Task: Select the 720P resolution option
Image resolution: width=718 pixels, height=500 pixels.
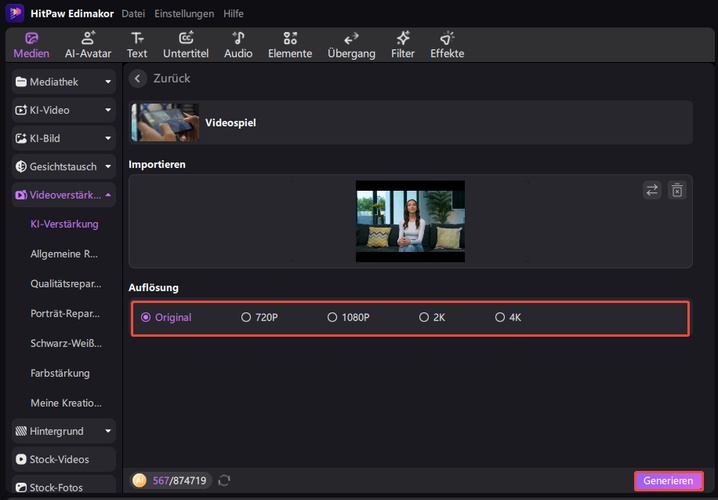Action: tap(260, 317)
